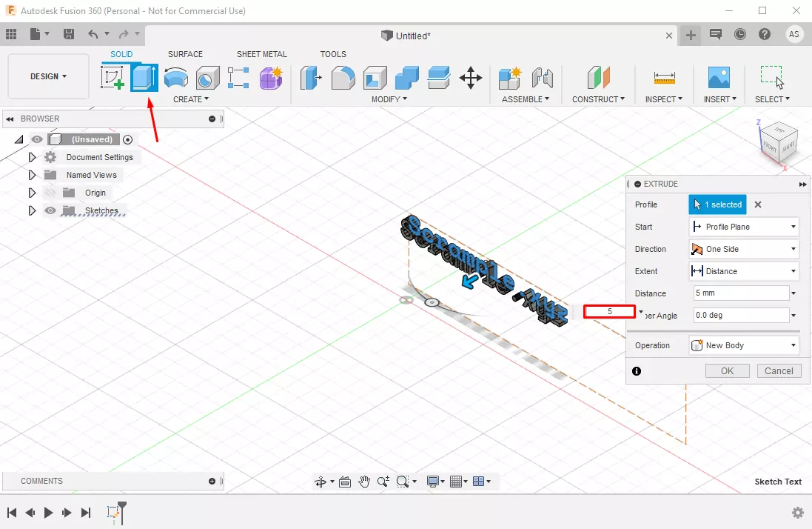This screenshot has height=529, width=812.
Task: Open the data panel grid icon
Action: [11, 34]
